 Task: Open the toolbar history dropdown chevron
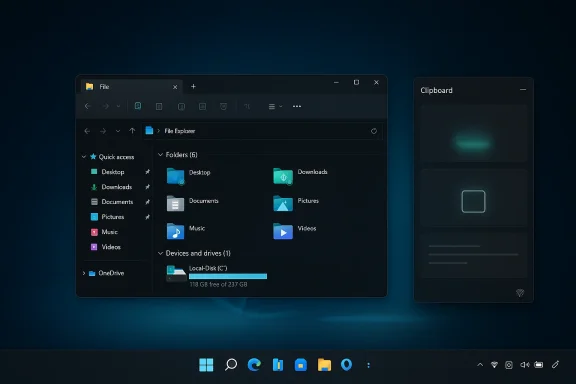[x=118, y=106]
